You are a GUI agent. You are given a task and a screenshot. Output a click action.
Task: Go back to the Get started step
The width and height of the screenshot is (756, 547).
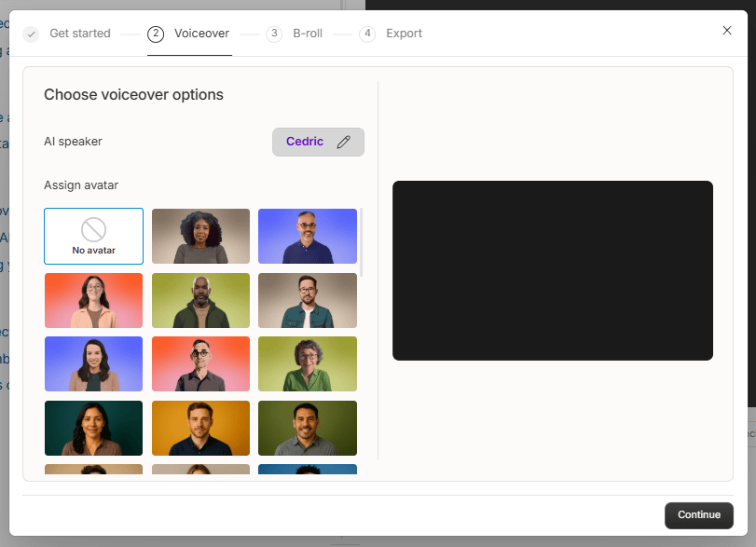80,34
